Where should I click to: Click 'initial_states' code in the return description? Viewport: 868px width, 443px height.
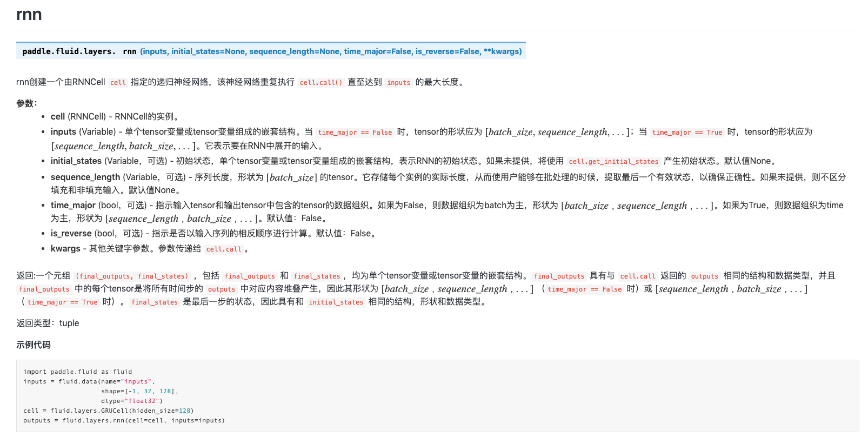coord(336,302)
